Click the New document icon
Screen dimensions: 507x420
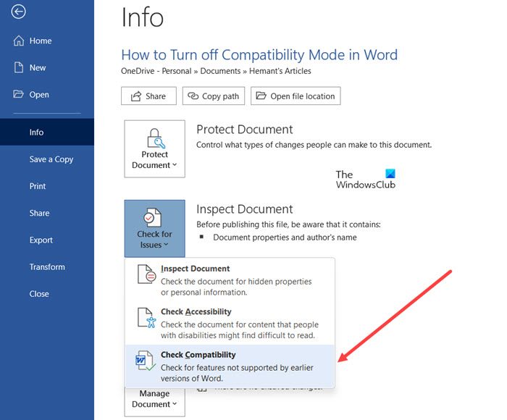click(x=19, y=68)
